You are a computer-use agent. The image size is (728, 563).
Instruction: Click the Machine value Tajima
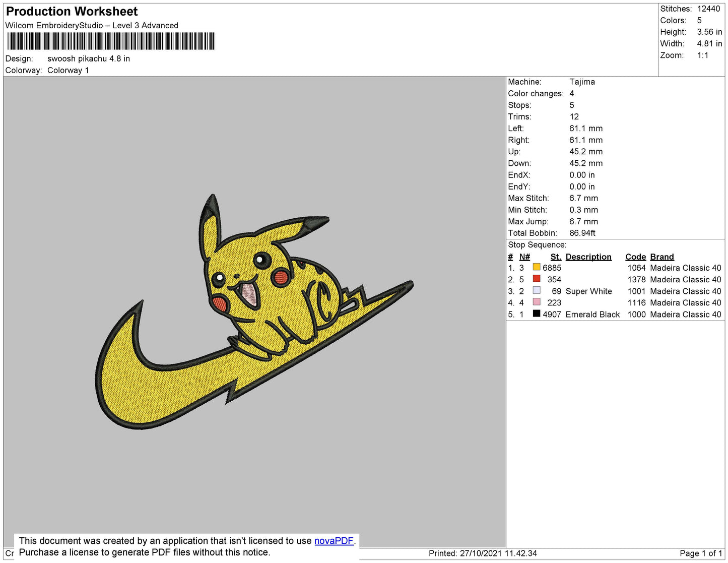click(582, 82)
